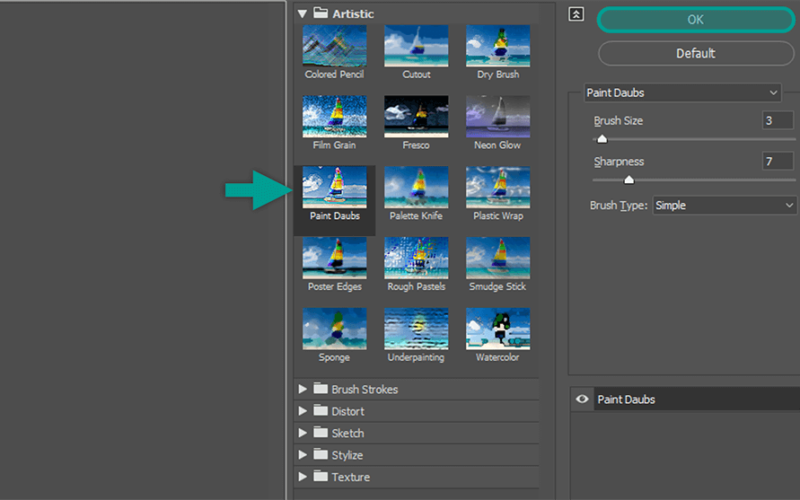The width and height of the screenshot is (800, 500).
Task: Open the Paint Daubs filter dropdown
Action: pos(683,93)
